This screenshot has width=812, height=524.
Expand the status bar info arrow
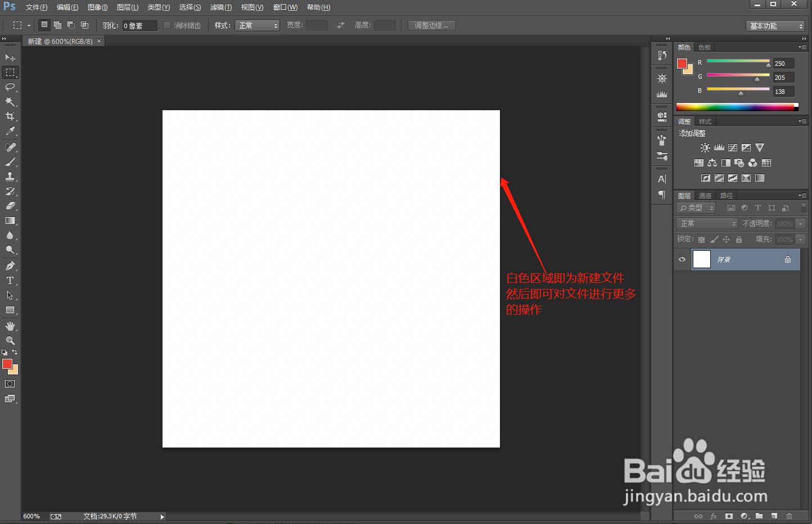162,517
